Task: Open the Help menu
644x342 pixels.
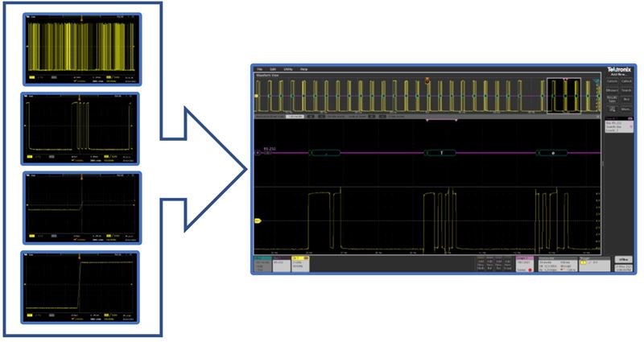Action: click(x=303, y=70)
